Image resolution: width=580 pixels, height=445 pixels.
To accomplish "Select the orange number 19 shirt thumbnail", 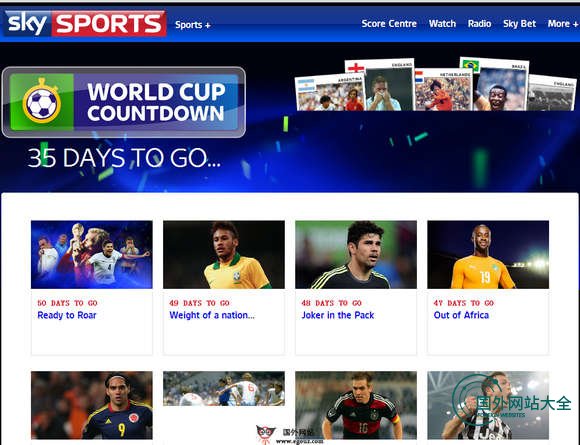I will [x=488, y=254].
